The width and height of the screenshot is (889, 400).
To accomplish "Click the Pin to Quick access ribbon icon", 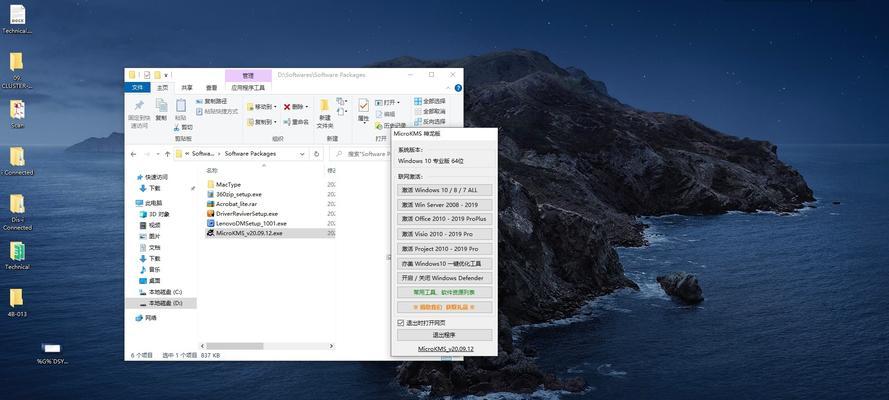I will click(139, 114).
